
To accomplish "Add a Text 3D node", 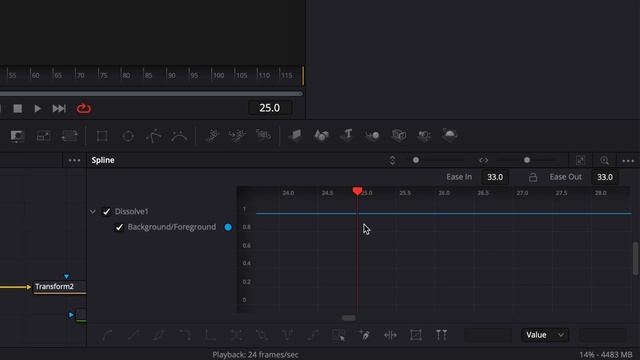I will coord(347,135).
